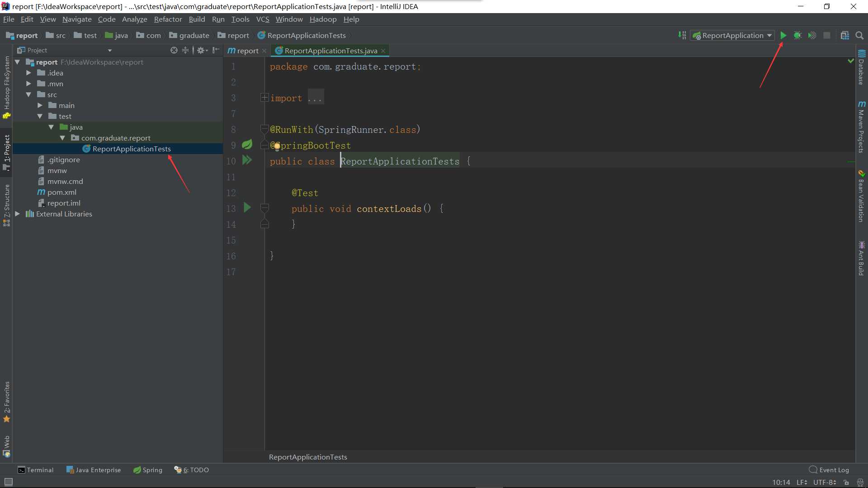Open the Navigate menu
Image resolution: width=868 pixels, height=488 pixels.
coord(77,19)
